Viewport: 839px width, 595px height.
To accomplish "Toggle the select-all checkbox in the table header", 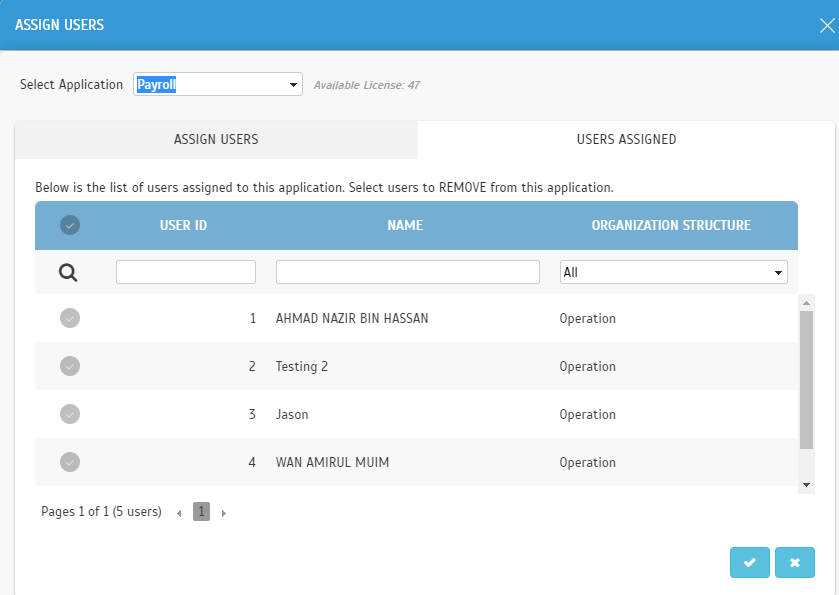I will coord(70,225).
